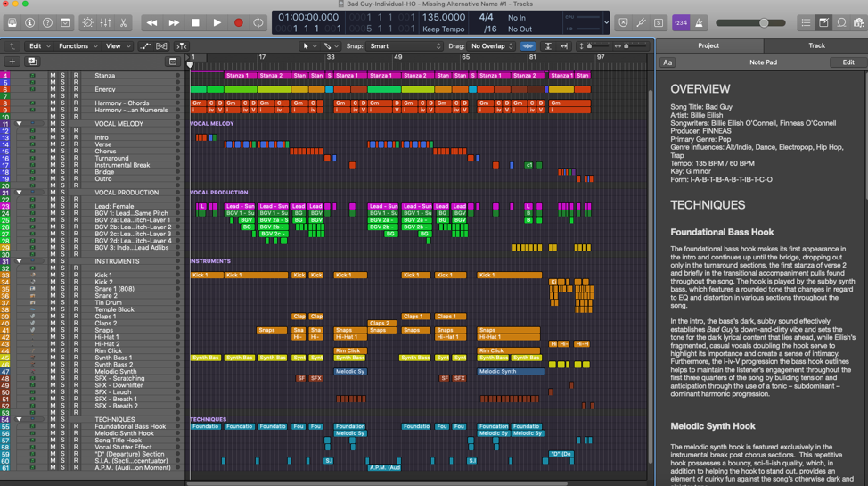Image resolution: width=868 pixels, height=486 pixels.
Task: Open the Library panel icon
Action: (12, 22)
